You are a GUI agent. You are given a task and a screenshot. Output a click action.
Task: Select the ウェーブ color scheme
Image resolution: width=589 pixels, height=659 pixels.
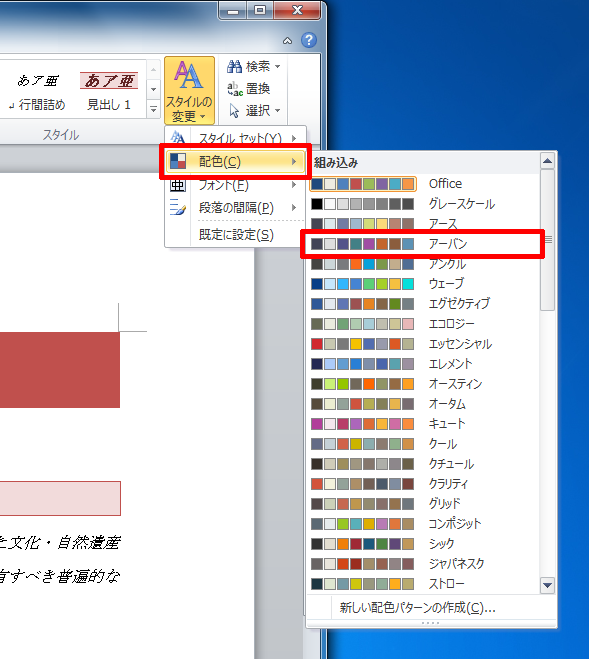click(424, 284)
